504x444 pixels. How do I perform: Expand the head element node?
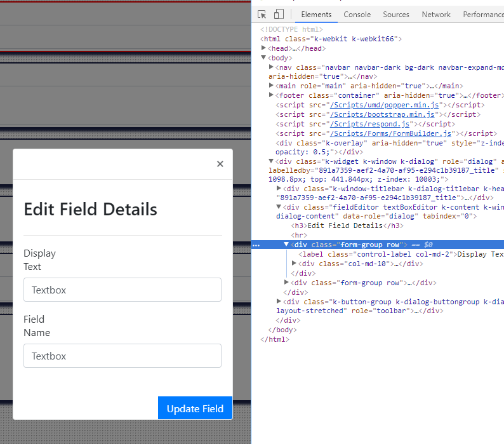(263, 48)
